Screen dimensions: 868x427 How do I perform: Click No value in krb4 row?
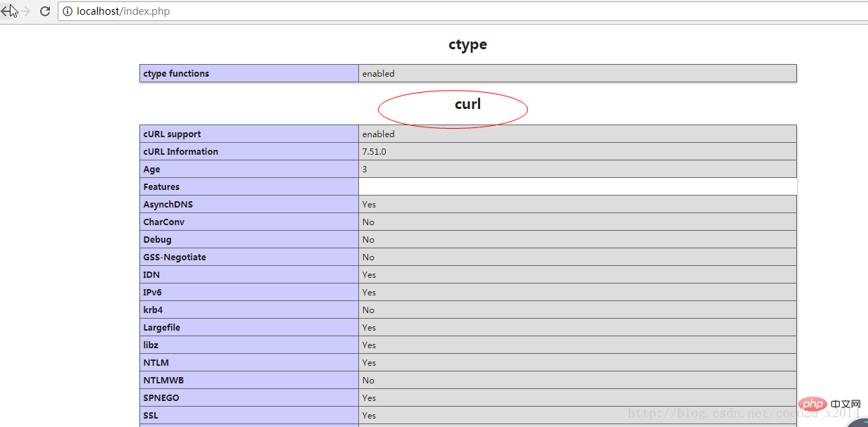[368, 310]
